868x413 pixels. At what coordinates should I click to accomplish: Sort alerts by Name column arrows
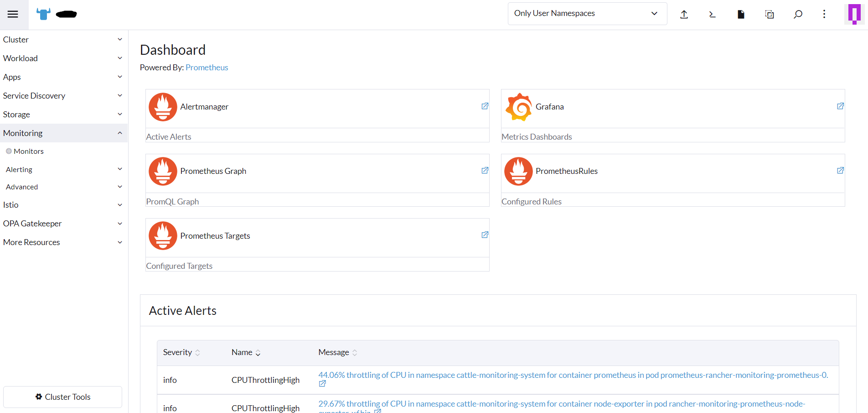(x=258, y=353)
